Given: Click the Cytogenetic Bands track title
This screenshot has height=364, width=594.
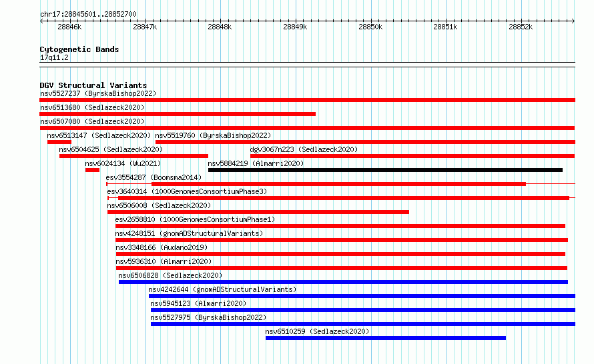Looking at the screenshot, I should coord(79,49).
